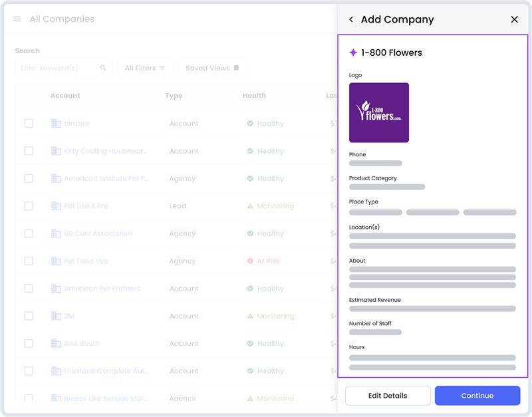The image size is (532, 417).
Task: Close the Add Company panel
Action: pyautogui.click(x=514, y=19)
